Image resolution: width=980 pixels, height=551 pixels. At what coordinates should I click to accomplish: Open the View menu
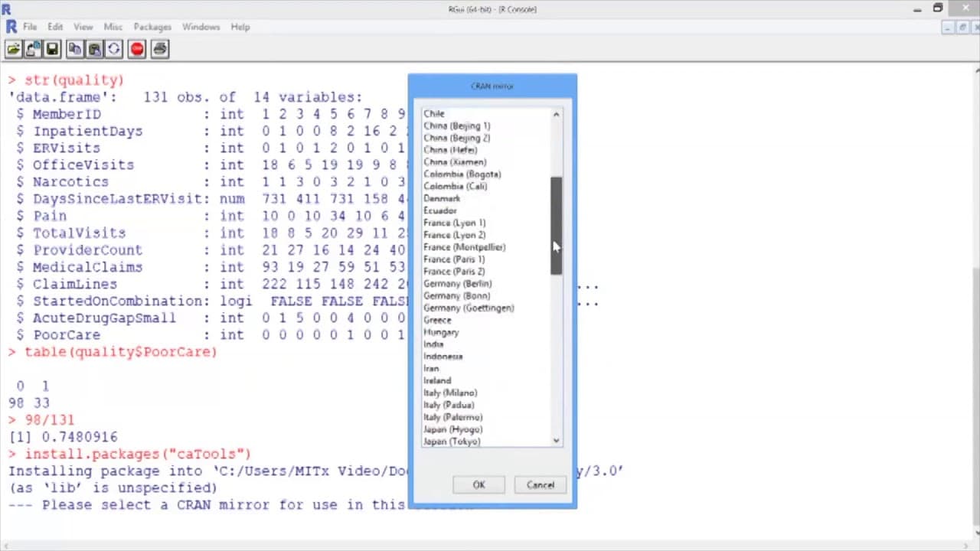tap(83, 27)
